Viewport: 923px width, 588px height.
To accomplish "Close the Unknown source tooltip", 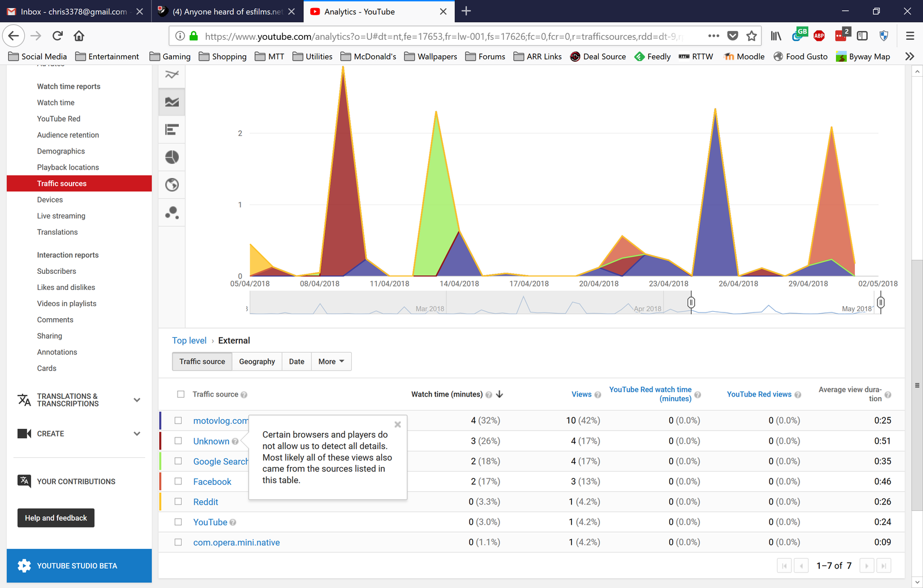I will tap(397, 424).
